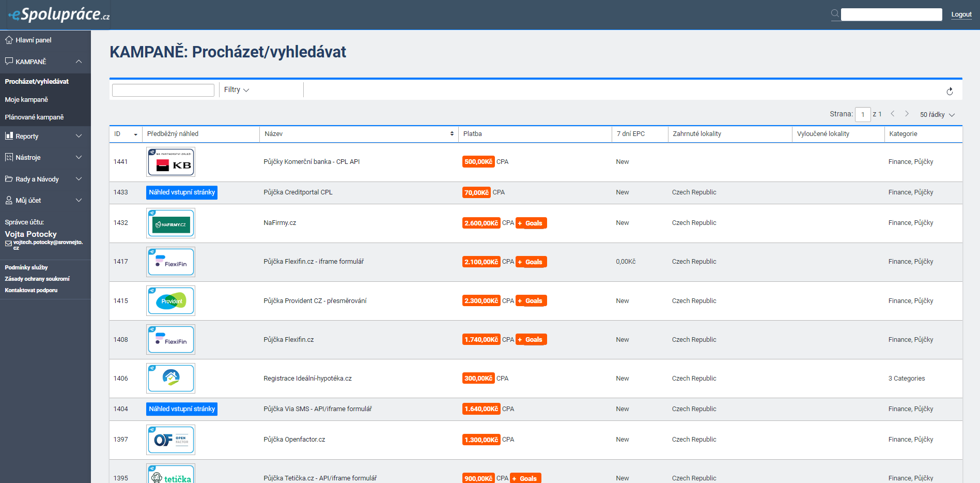Focus the campaign search field above table
Image resolution: width=980 pixels, height=483 pixels.
[163, 90]
